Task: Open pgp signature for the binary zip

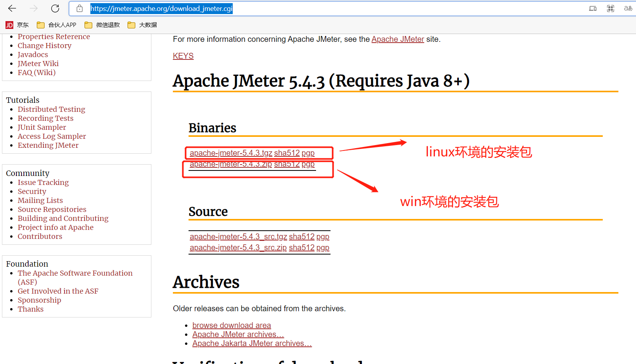Action: [x=308, y=164]
